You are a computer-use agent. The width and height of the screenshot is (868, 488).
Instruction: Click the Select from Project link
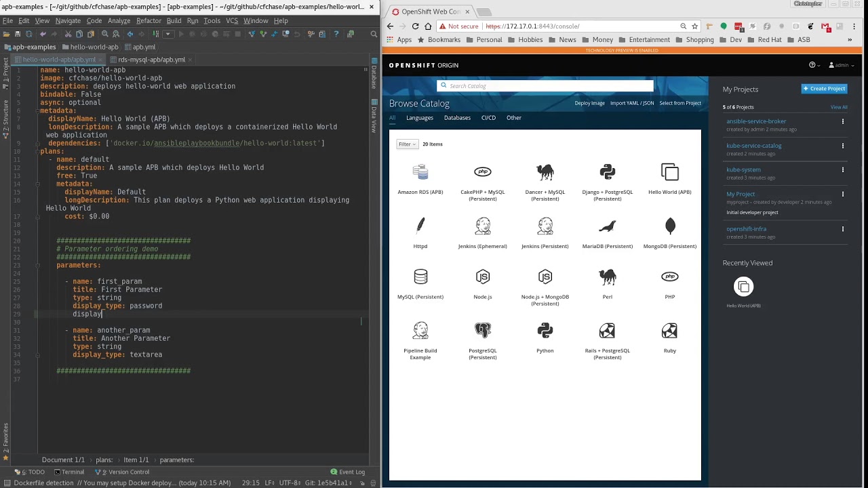[680, 103]
